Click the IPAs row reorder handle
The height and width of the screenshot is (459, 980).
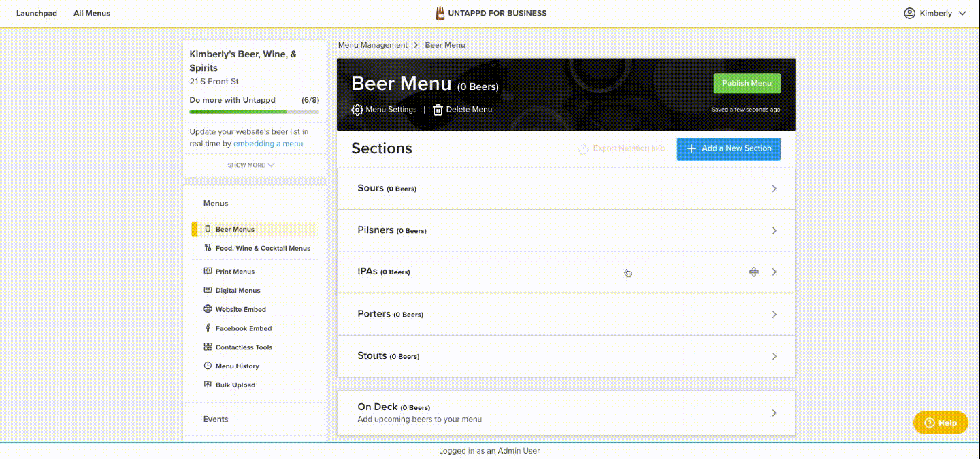753,272
